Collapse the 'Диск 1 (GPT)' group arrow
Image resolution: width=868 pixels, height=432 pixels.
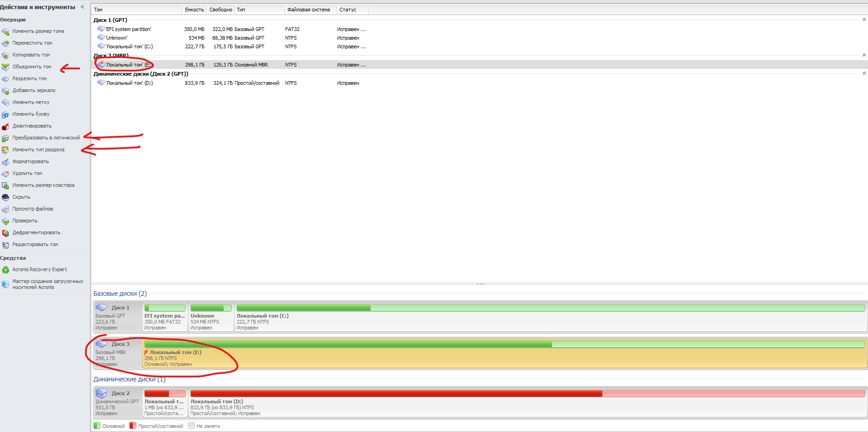864,20
